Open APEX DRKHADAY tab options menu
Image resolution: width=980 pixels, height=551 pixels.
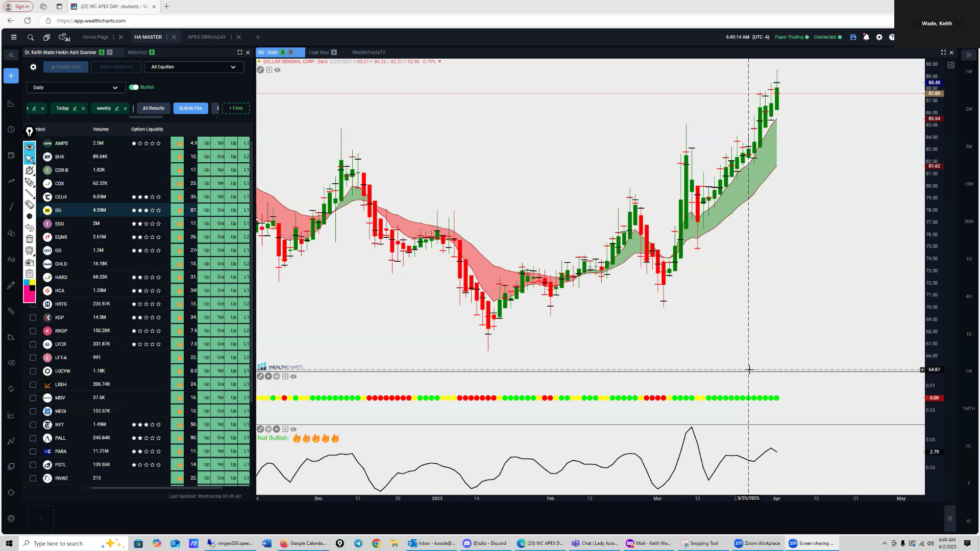click(x=231, y=37)
